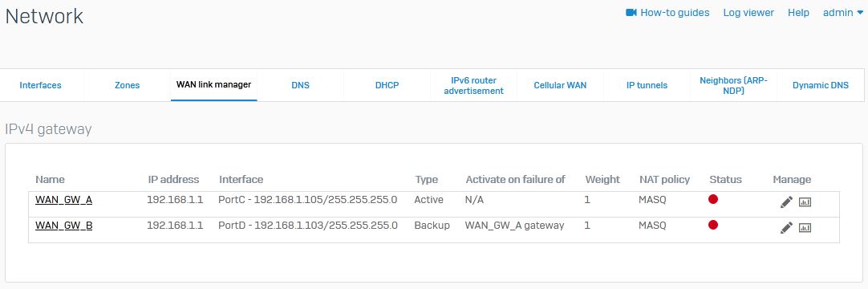
Task: Open the usage graph icon for WAN_GW_A
Action: (x=805, y=202)
